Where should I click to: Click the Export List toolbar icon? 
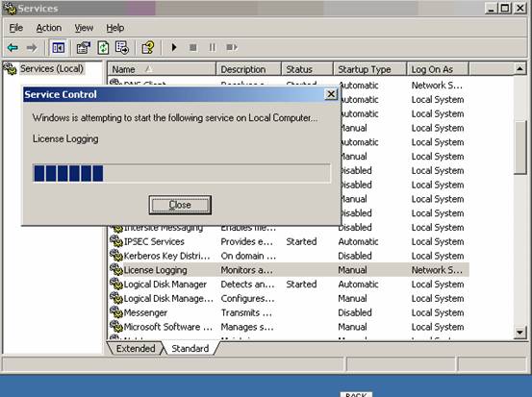point(122,47)
